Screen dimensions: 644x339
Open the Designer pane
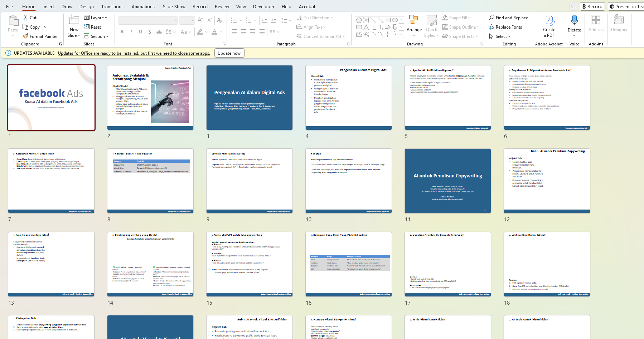pyautogui.click(x=619, y=24)
